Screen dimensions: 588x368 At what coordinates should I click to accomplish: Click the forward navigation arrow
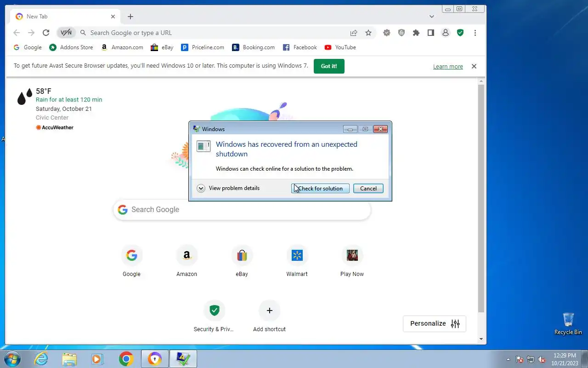(x=31, y=33)
